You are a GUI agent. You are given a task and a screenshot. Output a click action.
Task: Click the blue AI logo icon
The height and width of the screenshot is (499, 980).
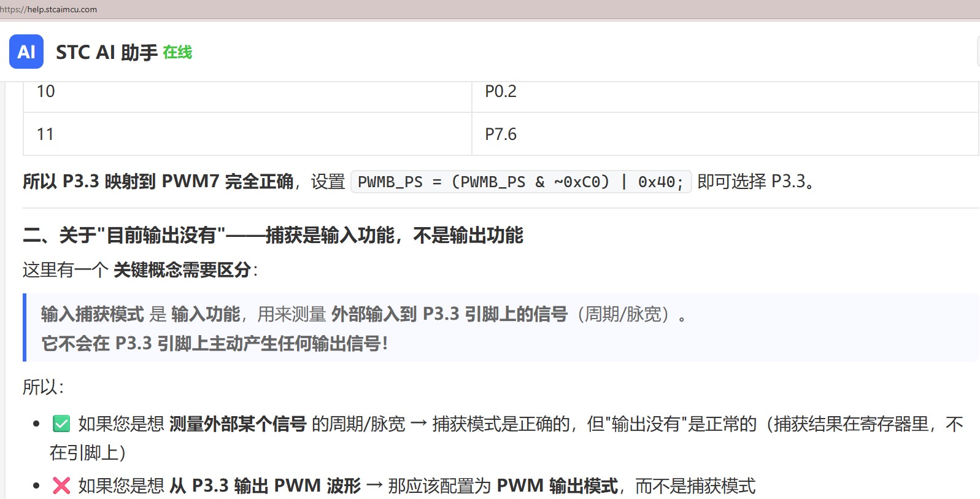pyautogui.click(x=26, y=52)
